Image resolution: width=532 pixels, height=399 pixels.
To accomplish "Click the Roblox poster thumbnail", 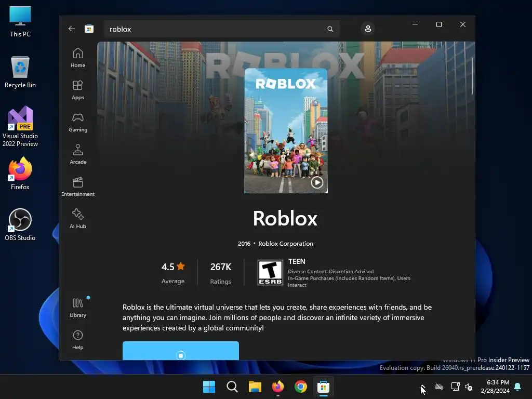I will [x=286, y=130].
